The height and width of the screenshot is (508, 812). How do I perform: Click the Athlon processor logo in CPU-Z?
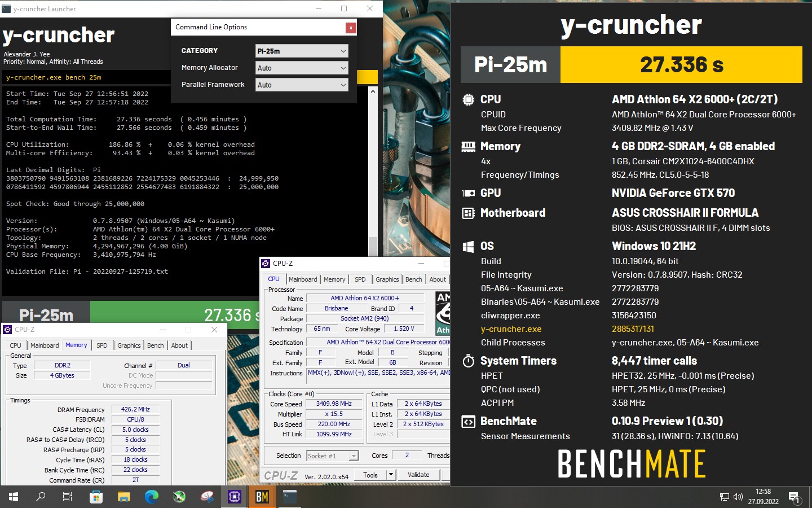[443, 313]
